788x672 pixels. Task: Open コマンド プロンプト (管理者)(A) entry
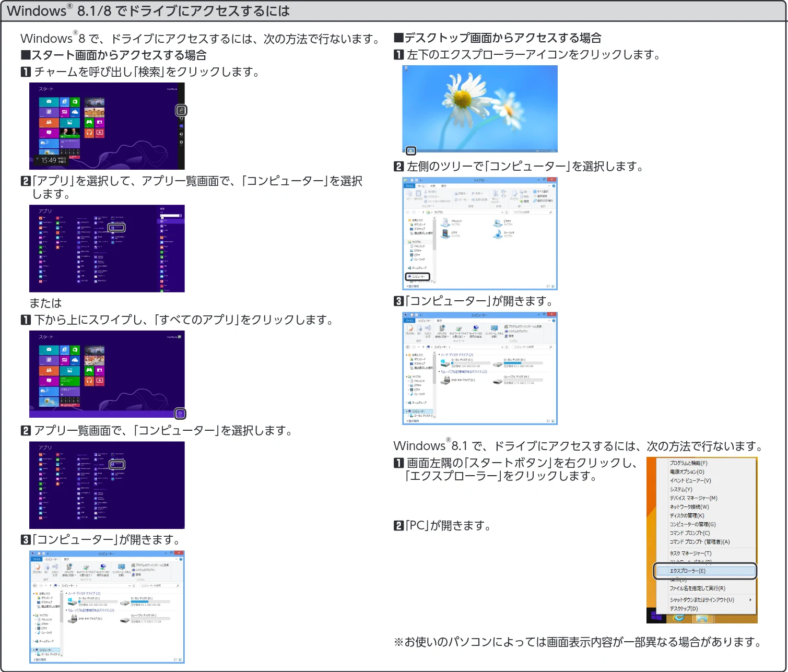pyautogui.click(x=700, y=542)
